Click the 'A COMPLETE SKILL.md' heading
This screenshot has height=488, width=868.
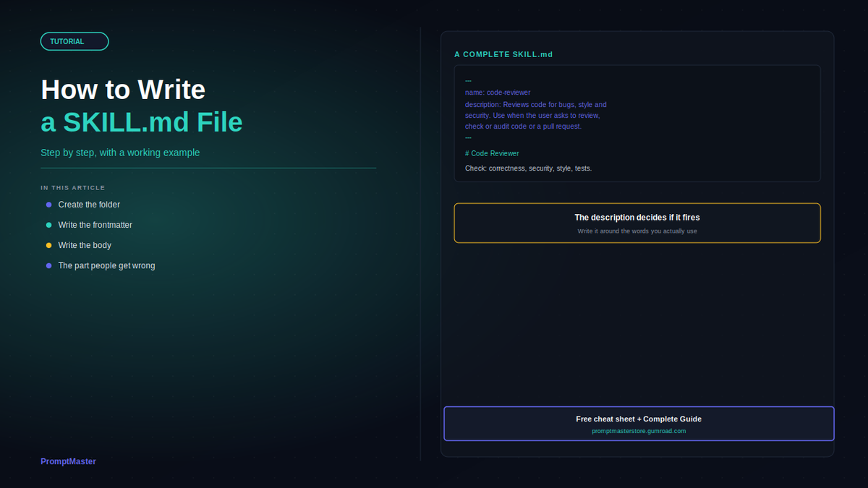coord(503,54)
